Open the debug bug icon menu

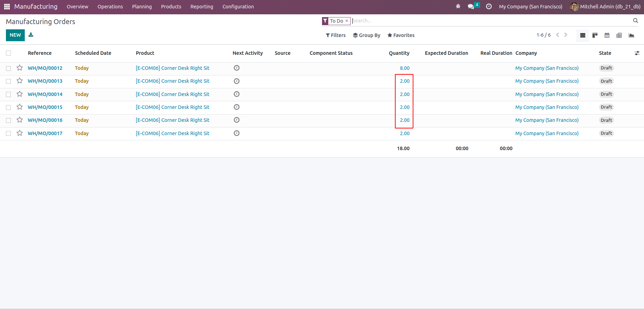point(458,7)
